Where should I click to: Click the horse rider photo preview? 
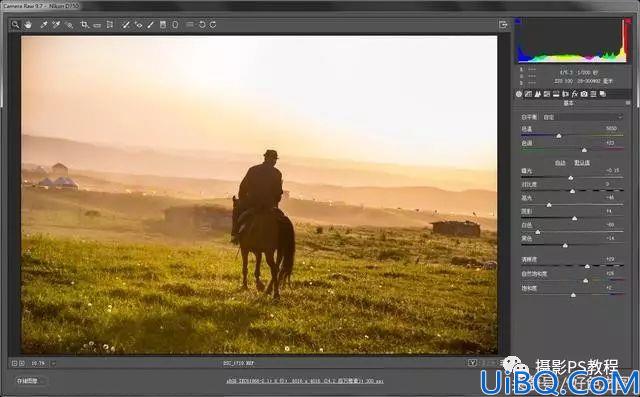click(259, 195)
